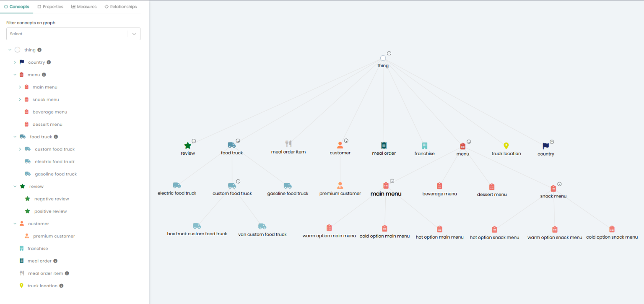This screenshot has height=304, width=644.
Task: Collapse the food truck tree branch
Action: (14, 136)
